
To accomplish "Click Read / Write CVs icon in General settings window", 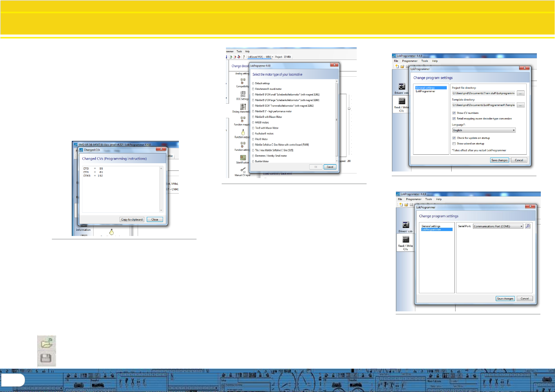I will (x=402, y=101).
